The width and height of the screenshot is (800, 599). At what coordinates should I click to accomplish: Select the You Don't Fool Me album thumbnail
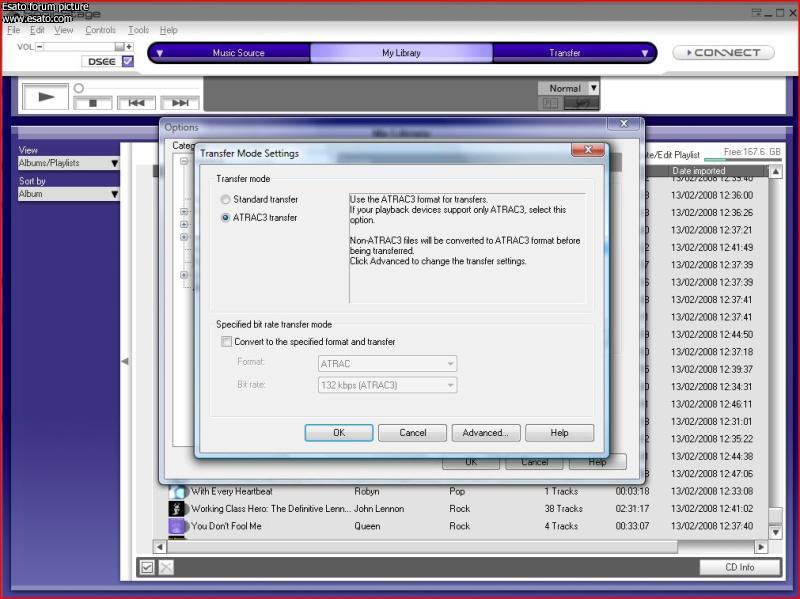177,526
